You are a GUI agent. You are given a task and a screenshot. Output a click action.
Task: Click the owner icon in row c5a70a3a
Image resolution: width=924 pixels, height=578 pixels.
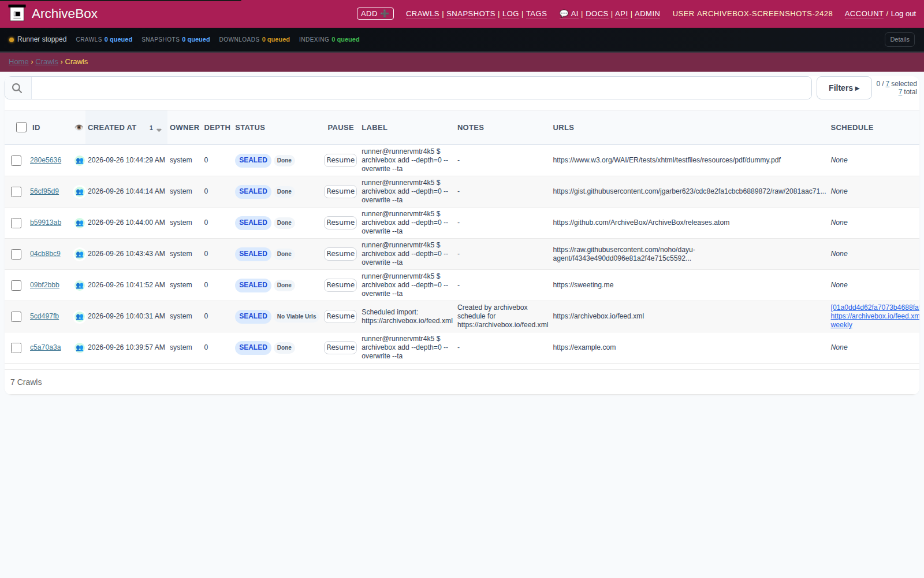[80, 348]
